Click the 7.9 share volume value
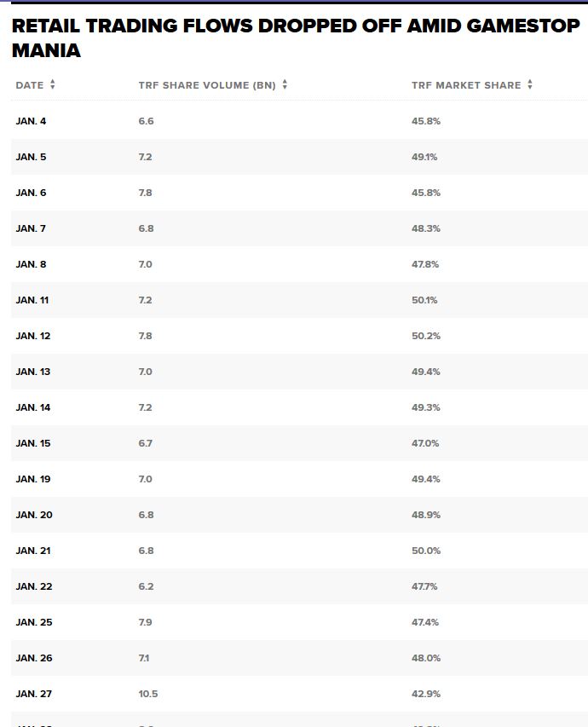 coord(146,622)
